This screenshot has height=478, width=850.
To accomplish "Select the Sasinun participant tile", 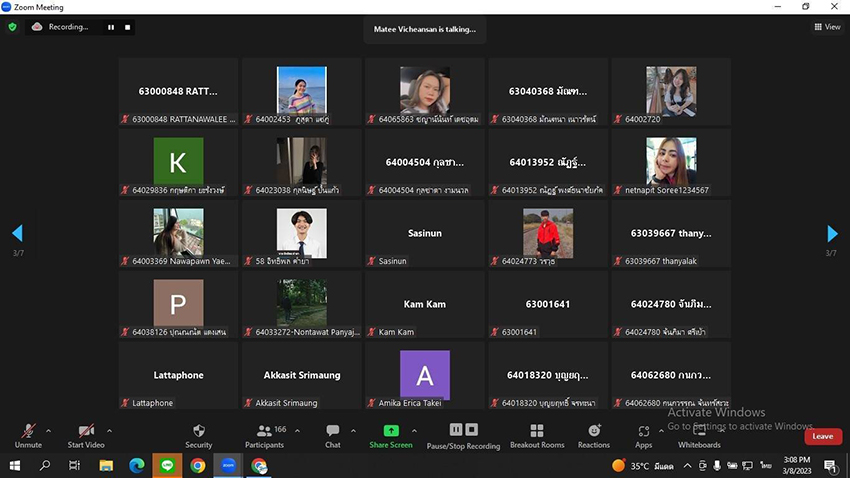I will point(425,234).
